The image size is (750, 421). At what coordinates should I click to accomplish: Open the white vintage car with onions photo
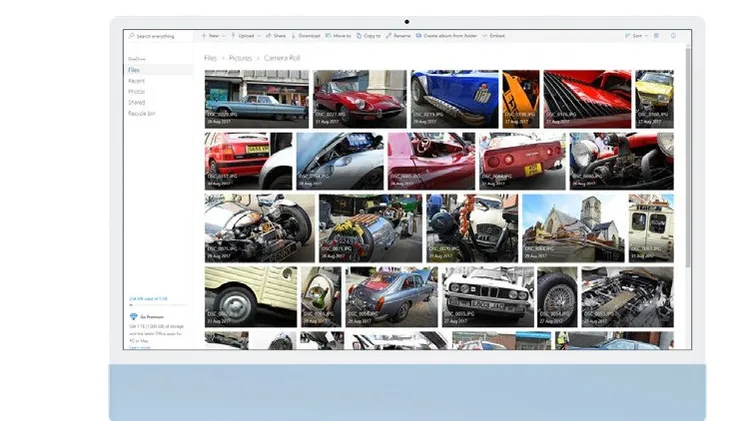pyautogui.click(x=472, y=228)
